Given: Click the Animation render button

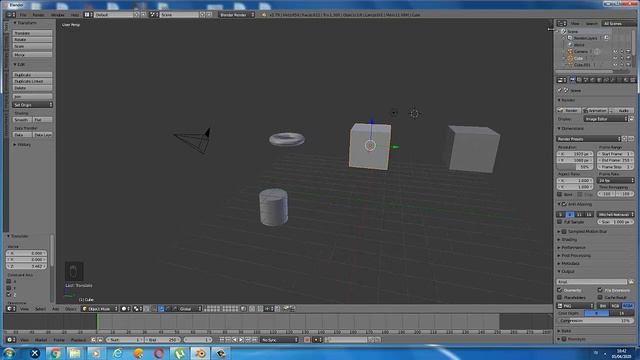Looking at the screenshot, I should pyautogui.click(x=595, y=110).
